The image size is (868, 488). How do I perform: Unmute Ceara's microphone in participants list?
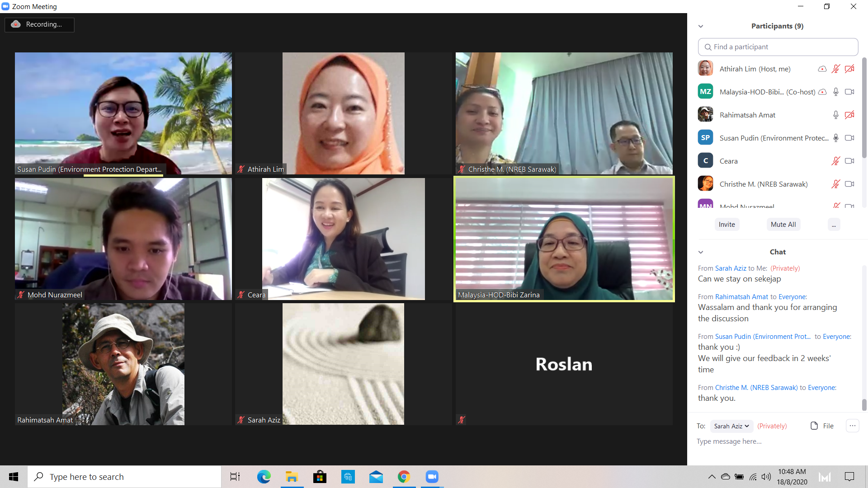coord(835,161)
